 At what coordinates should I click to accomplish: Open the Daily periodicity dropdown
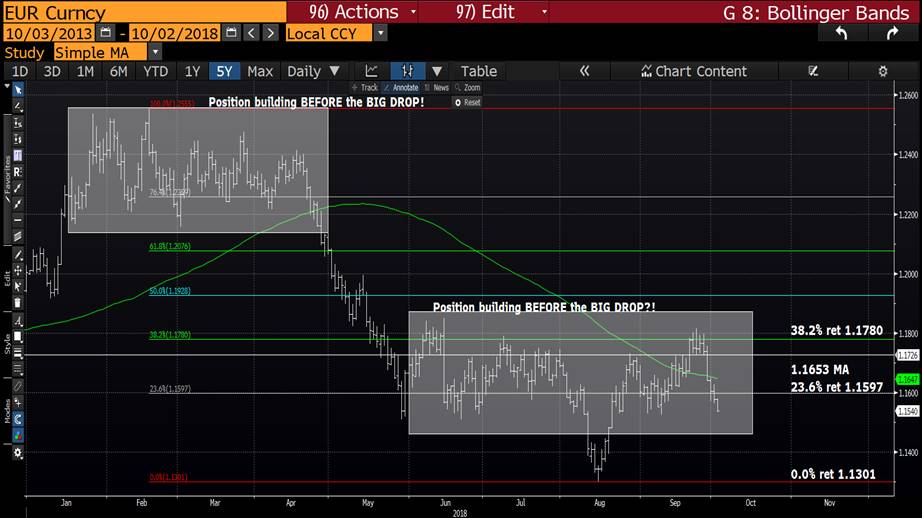(x=313, y=71)
